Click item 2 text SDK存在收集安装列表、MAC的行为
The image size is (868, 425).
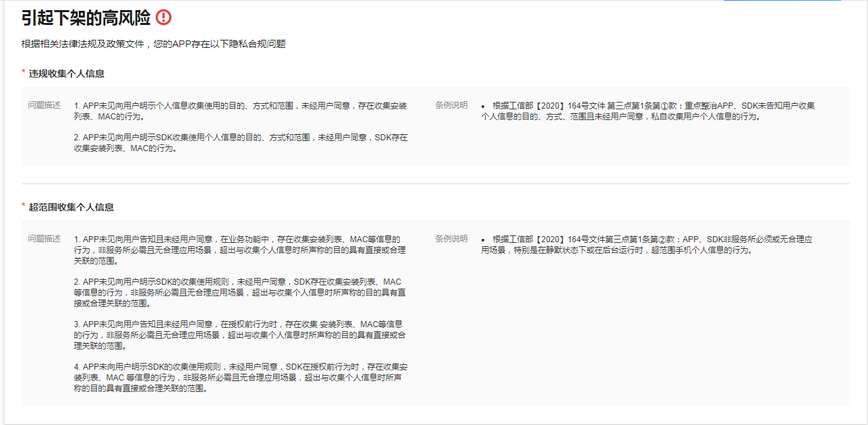(241, 143)
